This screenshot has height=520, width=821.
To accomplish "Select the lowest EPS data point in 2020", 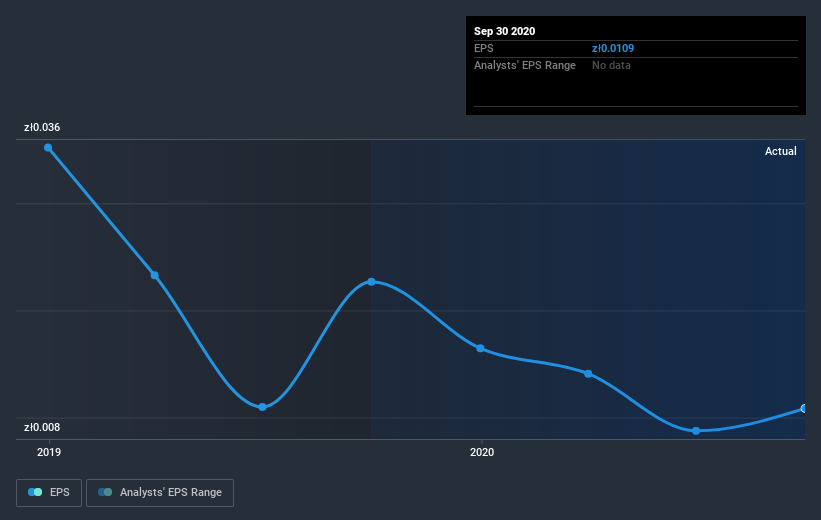I will pos(696,431).
